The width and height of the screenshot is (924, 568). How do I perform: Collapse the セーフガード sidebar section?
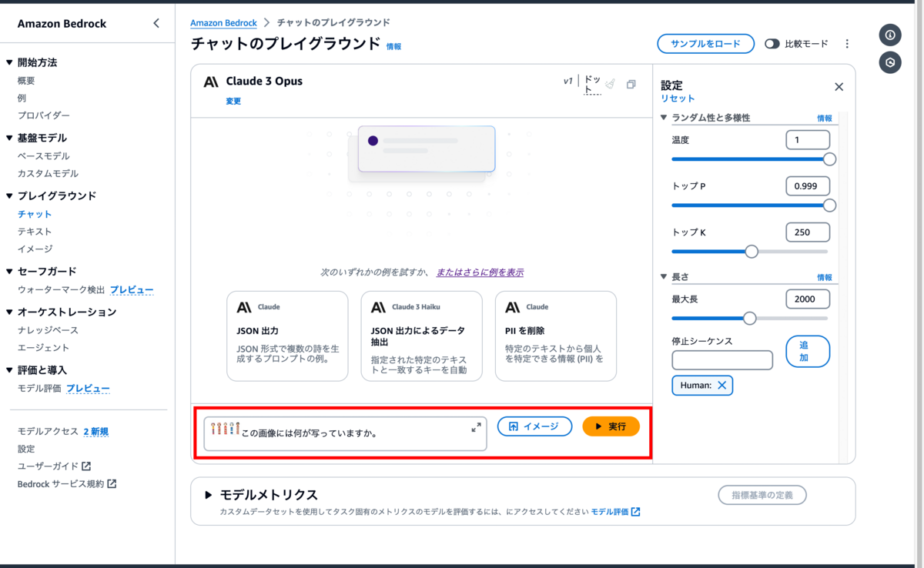click(x=9, y=272)
